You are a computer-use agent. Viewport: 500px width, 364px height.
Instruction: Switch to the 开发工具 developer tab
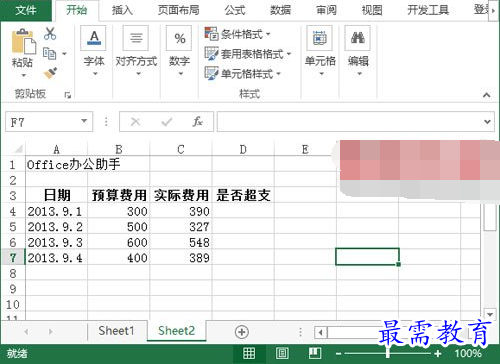click(428, 10)
